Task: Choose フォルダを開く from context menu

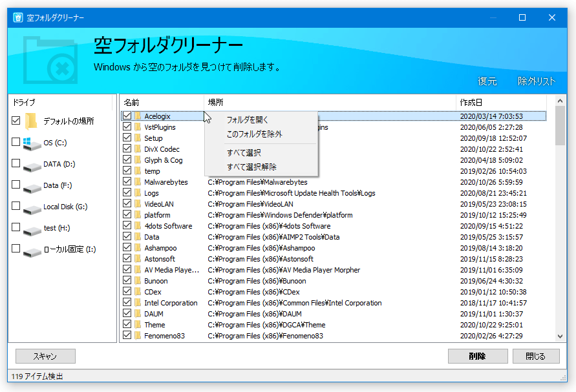Action: coord(261,119)
